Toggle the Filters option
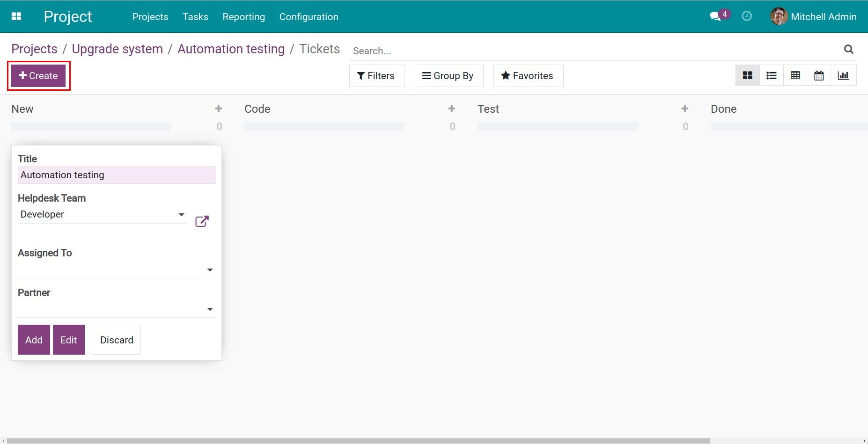The width and height of the screenshot is (868, 444). coord(376,75)
